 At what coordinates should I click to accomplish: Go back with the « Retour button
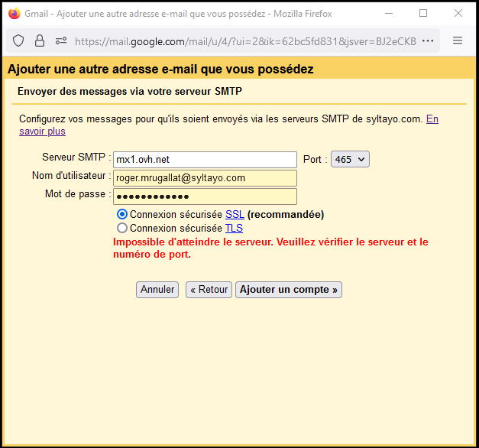click(x=209, y=290)
